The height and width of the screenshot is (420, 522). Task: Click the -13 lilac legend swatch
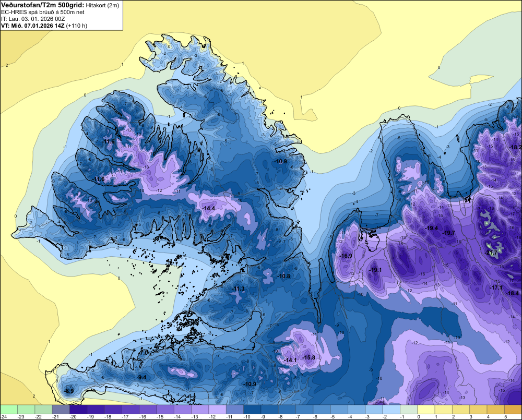pos(200,409)
